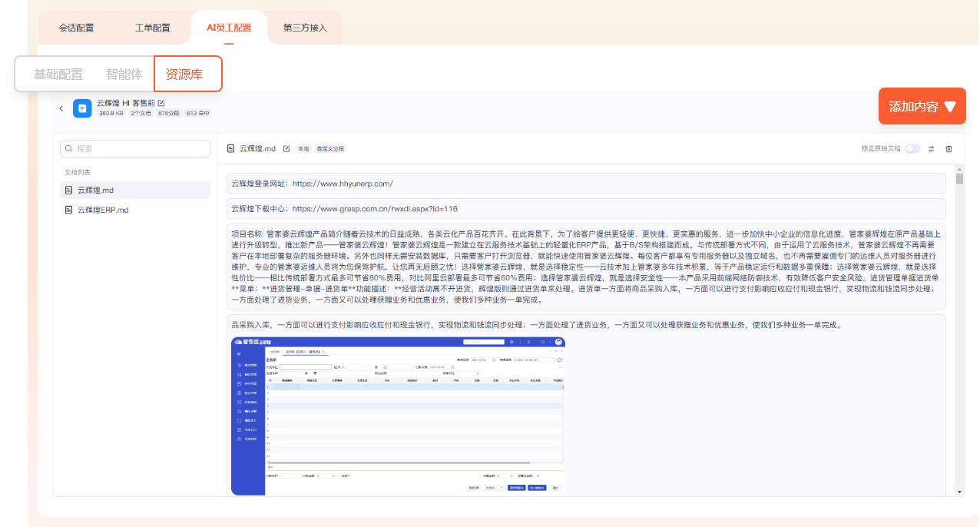Click the rename icon next to 云辉煌.md title

286,149
